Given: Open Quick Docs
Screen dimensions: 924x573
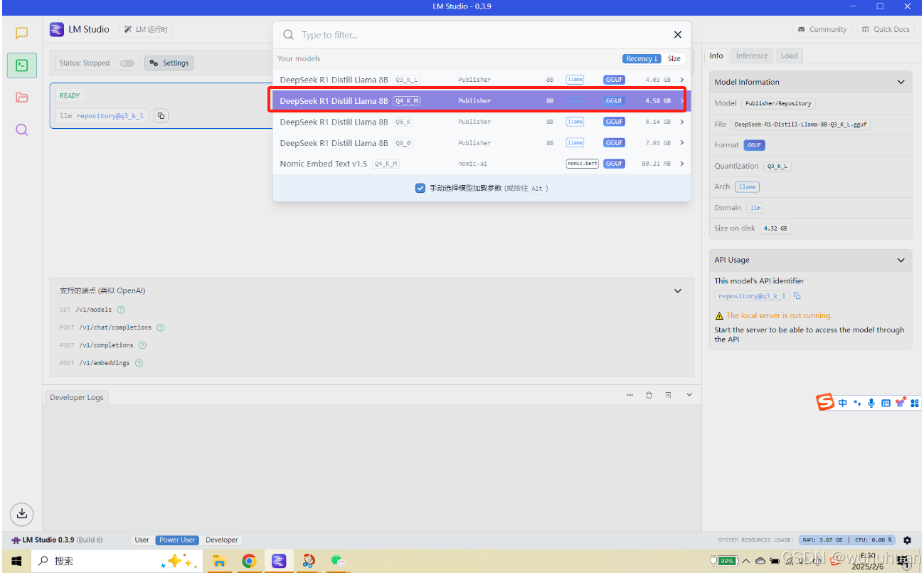Looking at the screenshot, I should click(x=885, y=29).
